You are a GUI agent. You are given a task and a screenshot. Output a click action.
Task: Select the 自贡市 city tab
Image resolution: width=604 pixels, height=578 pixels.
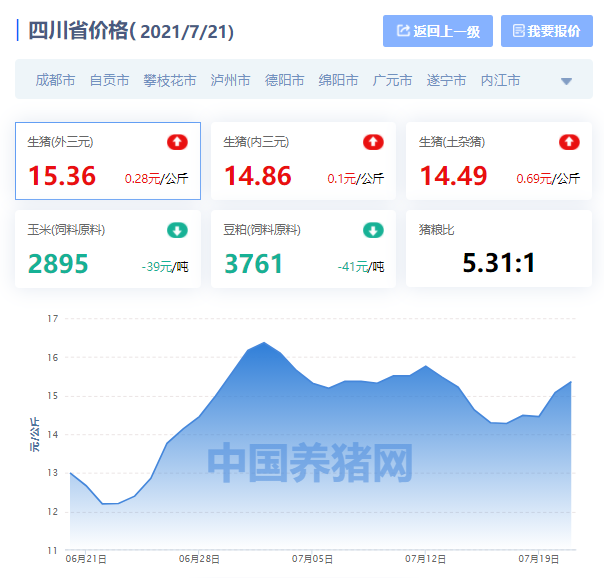click(109, 80)
